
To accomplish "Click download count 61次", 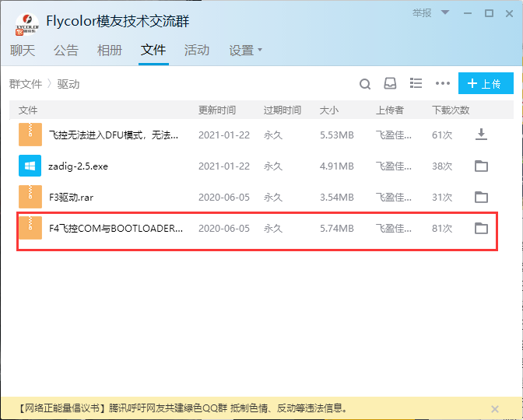I will click(x=442, y=135).
